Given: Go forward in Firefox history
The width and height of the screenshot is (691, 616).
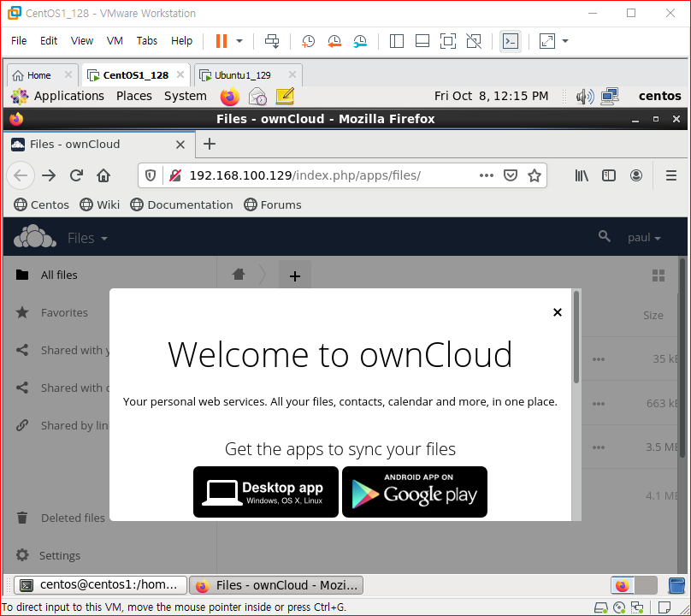Looking at the screenshot, I should (x=49, y=175).
